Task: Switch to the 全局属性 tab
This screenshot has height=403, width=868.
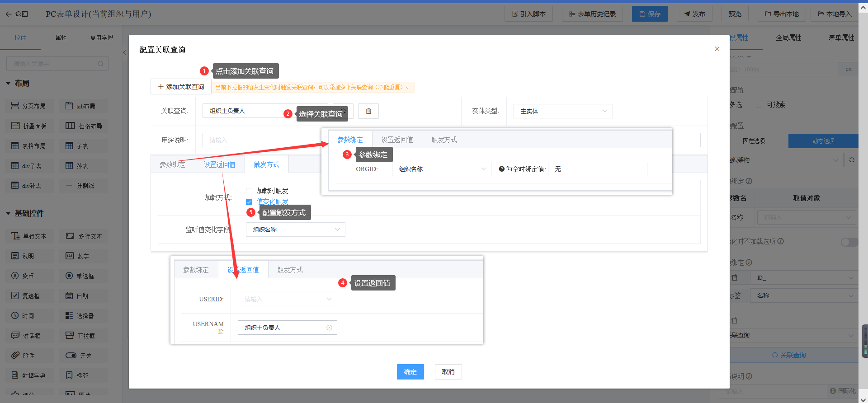Action: pos(788,38)
